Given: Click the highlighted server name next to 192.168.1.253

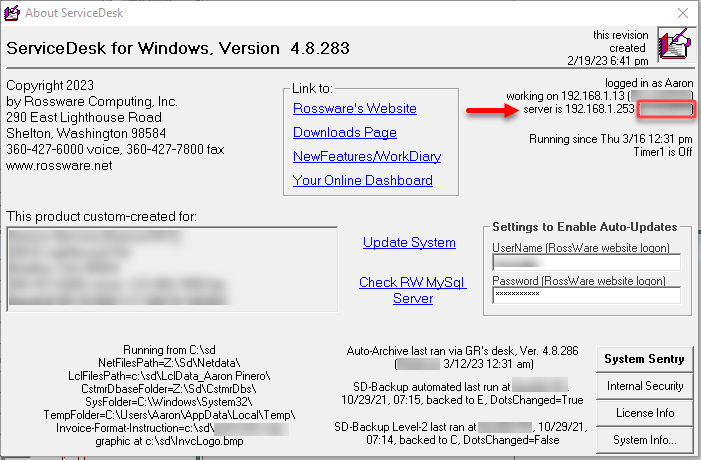Looking at the screenshot, I should (665, 110).
